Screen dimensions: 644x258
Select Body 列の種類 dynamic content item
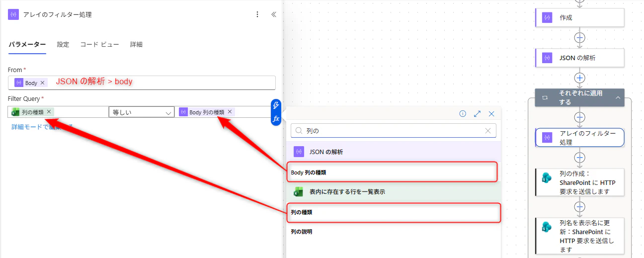[x=392, y=172]
